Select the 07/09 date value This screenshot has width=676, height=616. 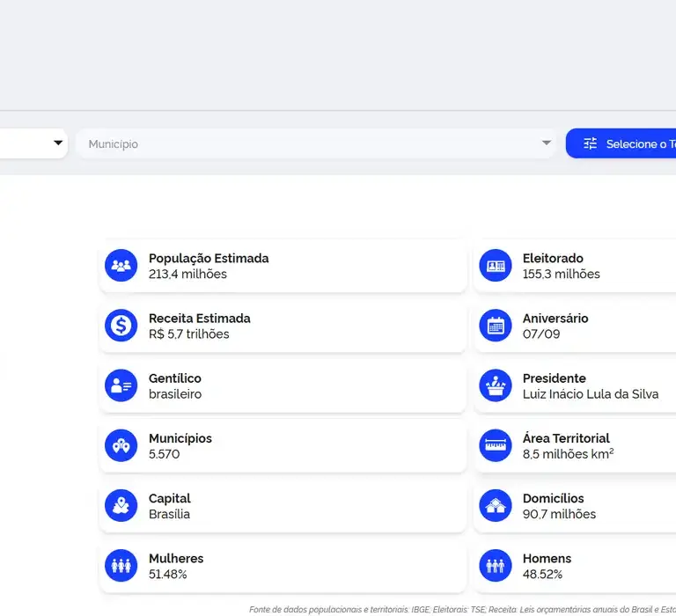tap(541, 334)
